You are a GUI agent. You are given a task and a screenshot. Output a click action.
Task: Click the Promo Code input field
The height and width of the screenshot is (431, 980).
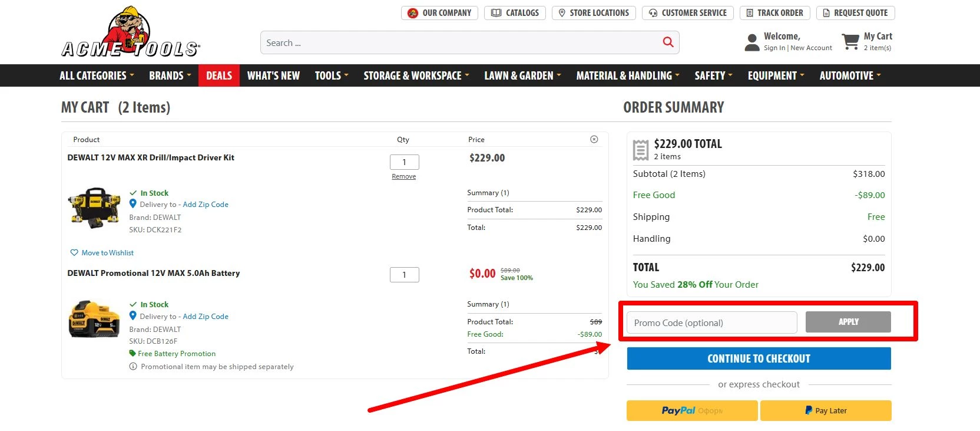pos(711,323)
